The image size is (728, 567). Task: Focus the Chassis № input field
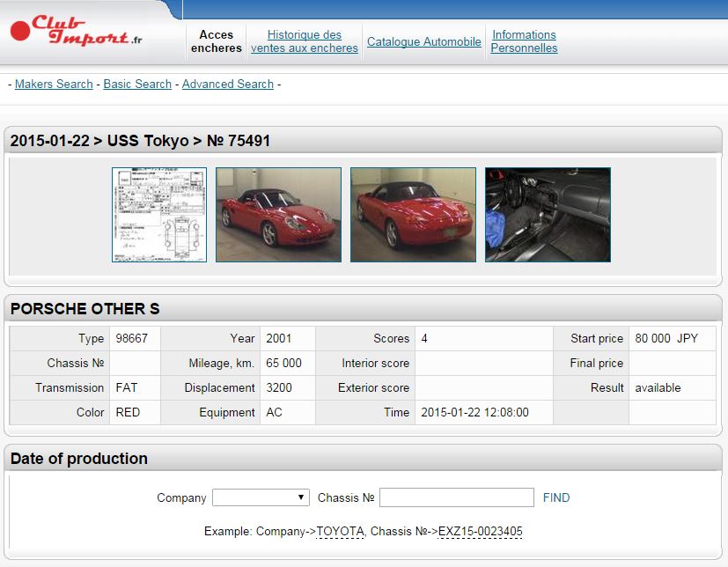click(x=456, y=497)
